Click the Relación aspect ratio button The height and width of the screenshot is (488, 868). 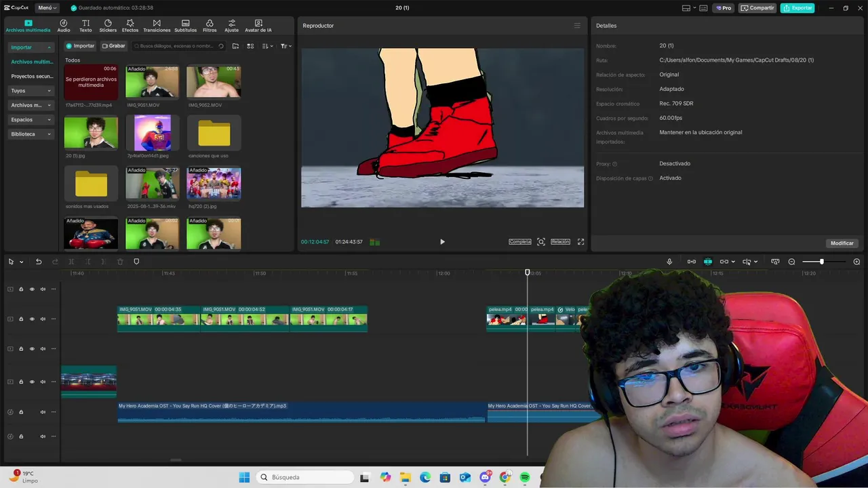560,242
